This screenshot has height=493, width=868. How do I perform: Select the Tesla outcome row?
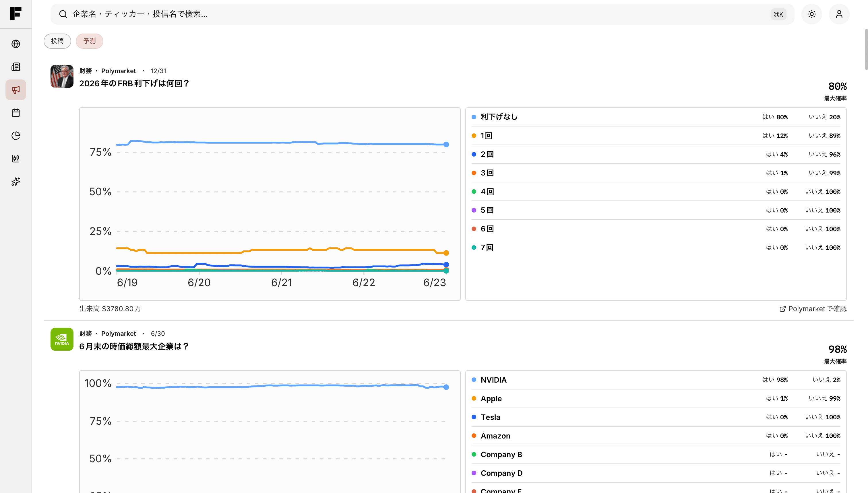point(656,417)
